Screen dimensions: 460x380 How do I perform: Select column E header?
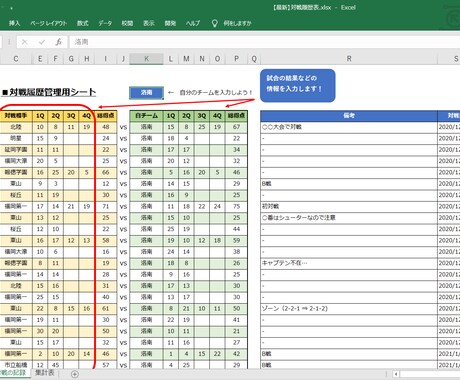tap(40, 59)
